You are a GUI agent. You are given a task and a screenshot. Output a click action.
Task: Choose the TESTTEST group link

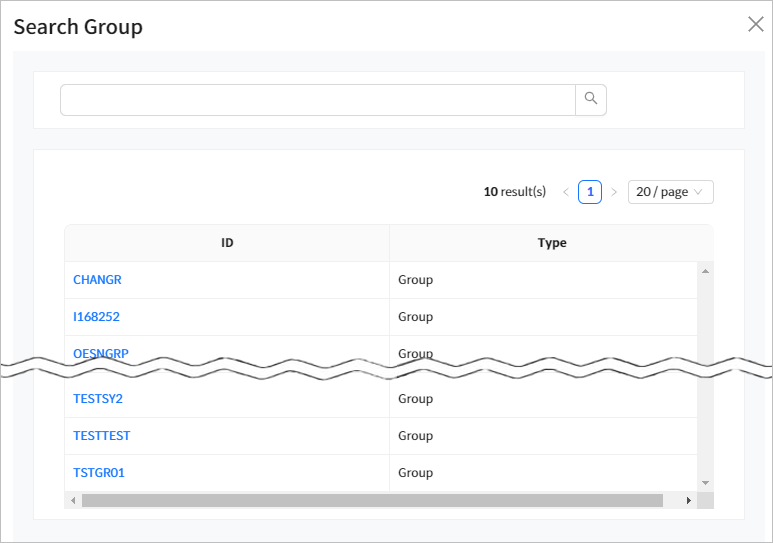point(102,436)
